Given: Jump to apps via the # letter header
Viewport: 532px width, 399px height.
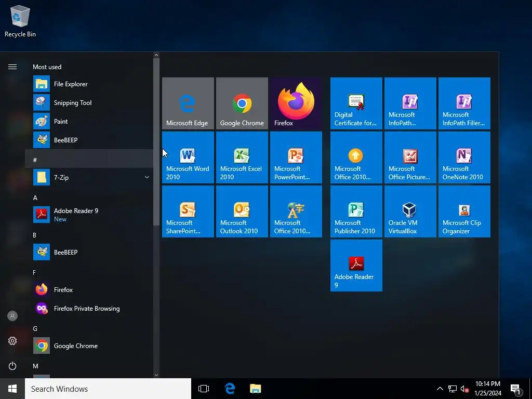Looking at the screenshot, I should (89, 158).
